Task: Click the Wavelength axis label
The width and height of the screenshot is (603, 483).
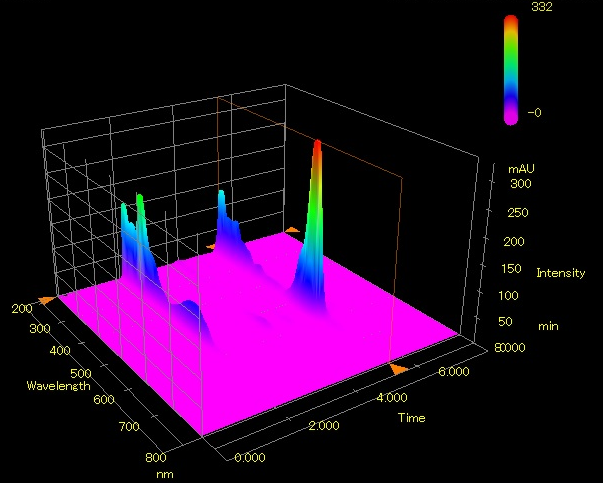Action: click(x=59, y=386)
